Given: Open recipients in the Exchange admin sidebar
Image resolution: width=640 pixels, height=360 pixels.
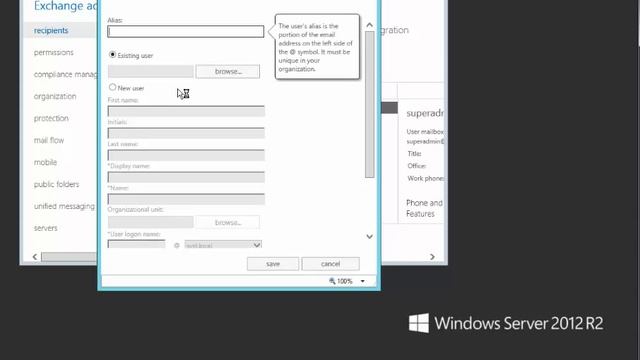Looking at the screenshot, I should click(x=51, y=30).
